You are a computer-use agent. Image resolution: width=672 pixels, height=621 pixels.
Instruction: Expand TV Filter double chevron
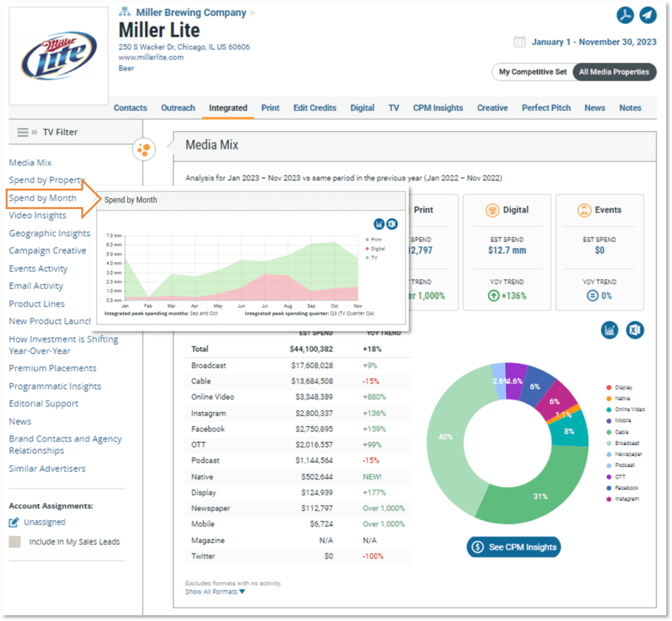[34, 132]
